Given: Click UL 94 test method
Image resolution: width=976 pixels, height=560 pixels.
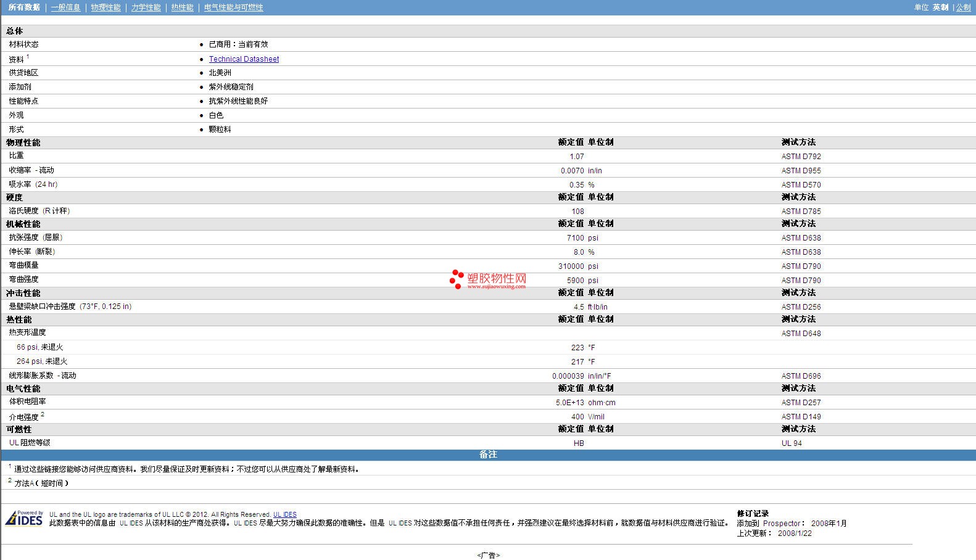Looking at the screenshot, I should pos(792,443).
